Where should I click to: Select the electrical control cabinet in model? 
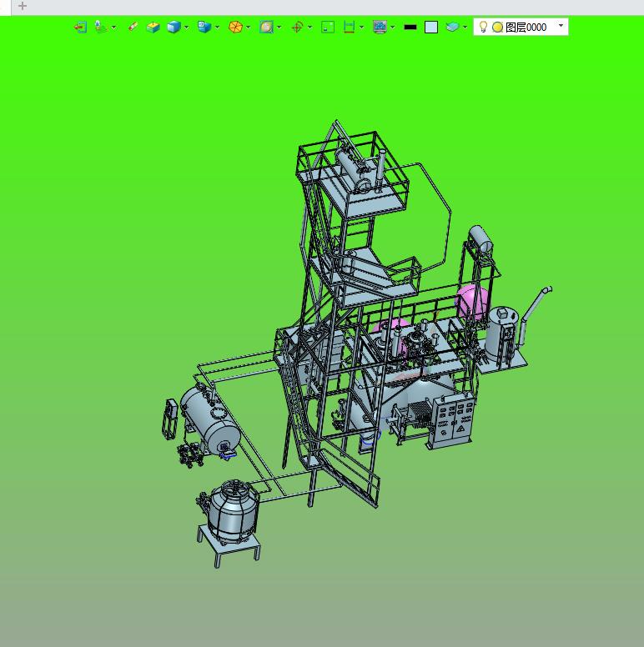(451, 420)
